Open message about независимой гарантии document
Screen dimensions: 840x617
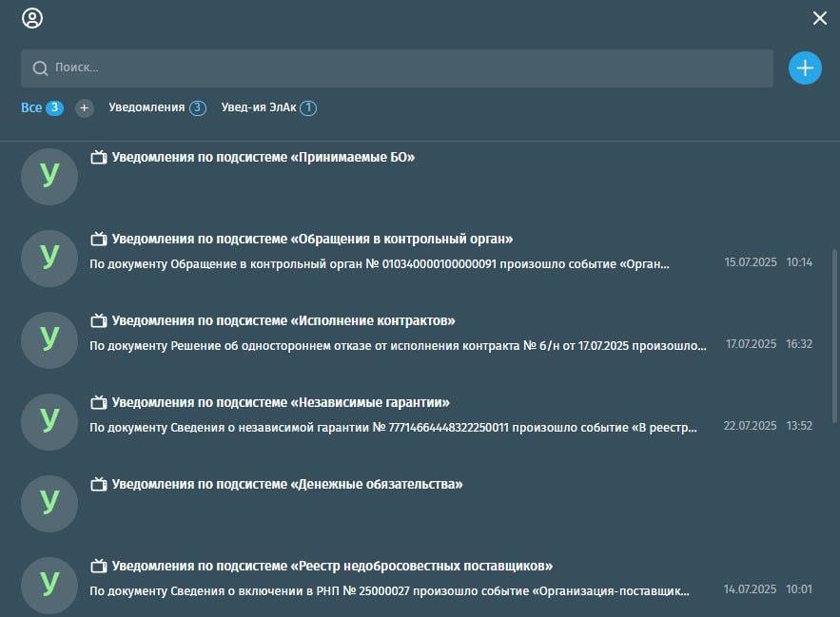tap(393, 427)
